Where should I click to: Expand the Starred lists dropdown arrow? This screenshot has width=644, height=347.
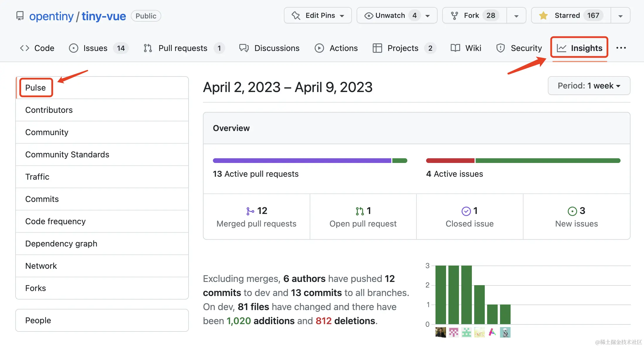pyautogui.click(x=621, y=16)
